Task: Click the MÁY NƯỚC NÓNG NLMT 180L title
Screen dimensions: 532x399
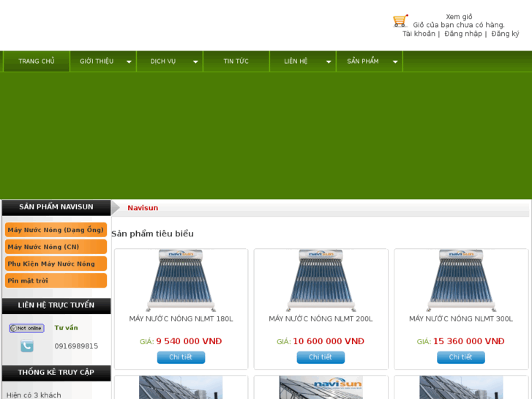Action: pyautogui.click(x=181, y=319)
